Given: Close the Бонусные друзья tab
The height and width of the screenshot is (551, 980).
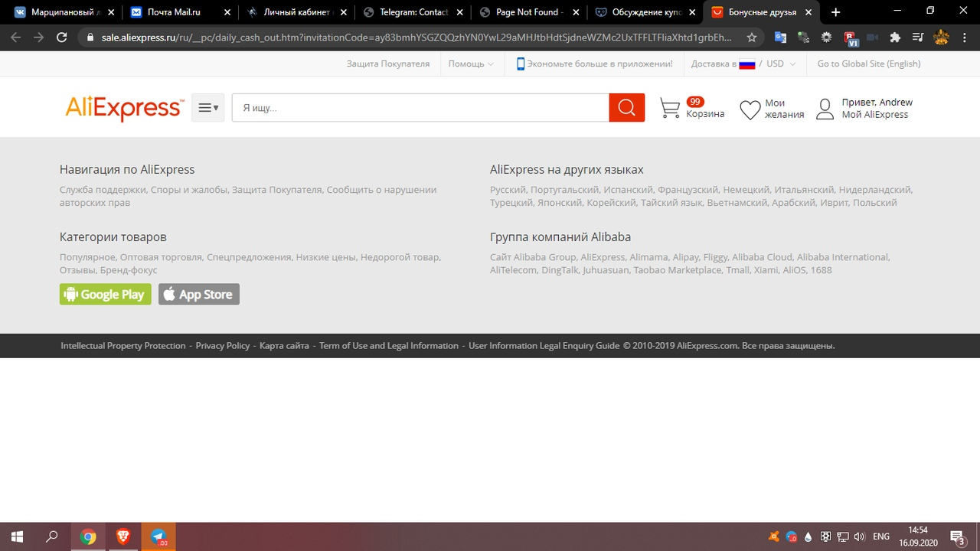Looking at the screenshot, I should point(808,12).
